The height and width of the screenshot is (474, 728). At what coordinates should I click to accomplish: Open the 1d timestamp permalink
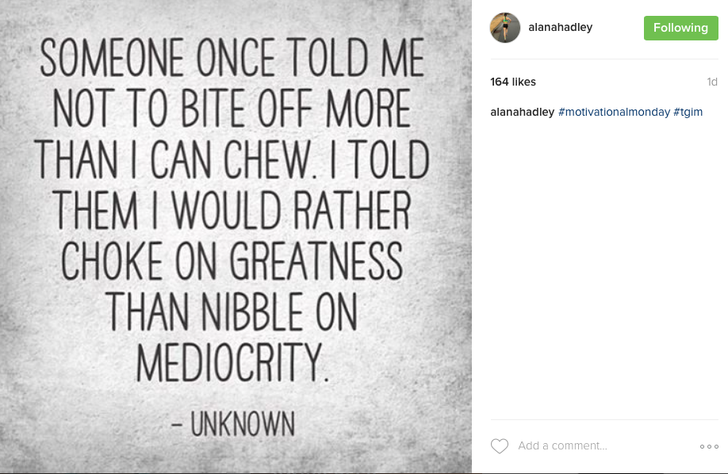pyautogui.click(x=712, y=82)
